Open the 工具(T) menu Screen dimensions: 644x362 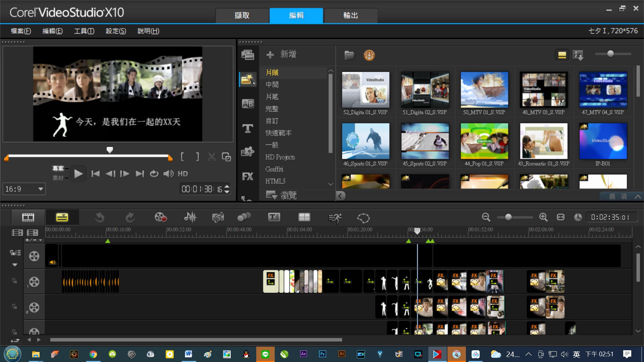pyautogui.click(x=84, y=31)
